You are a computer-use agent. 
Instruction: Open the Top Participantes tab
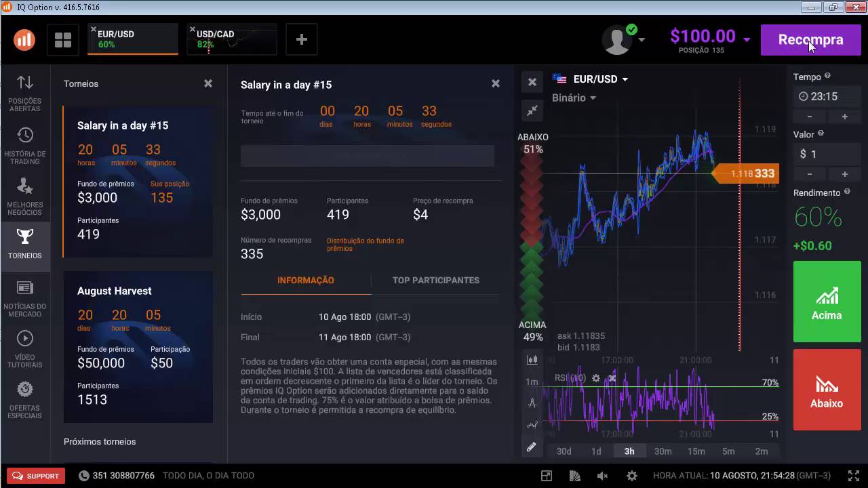click(436, 280)
